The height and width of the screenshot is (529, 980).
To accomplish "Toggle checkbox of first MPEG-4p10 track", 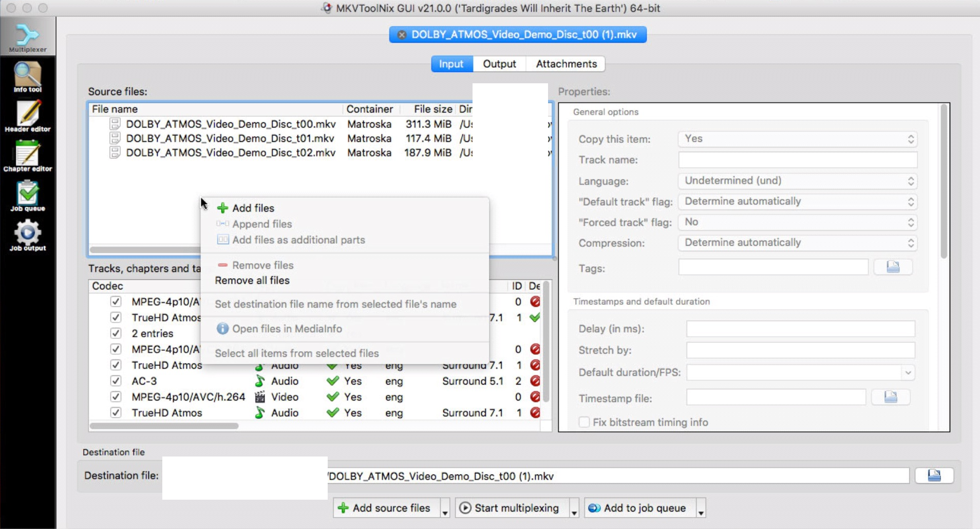I will tap(116, 302).
